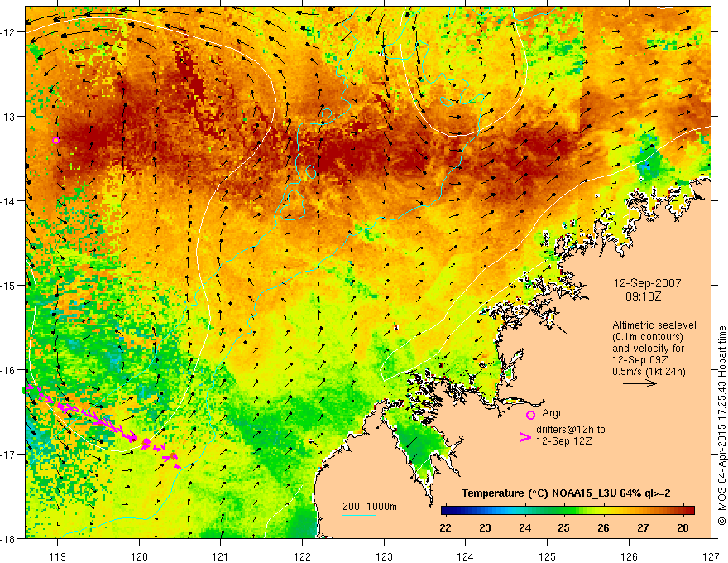The image size is (728, 563).
Task: Click the colorbar tick label 27
Action: (643, 527)
